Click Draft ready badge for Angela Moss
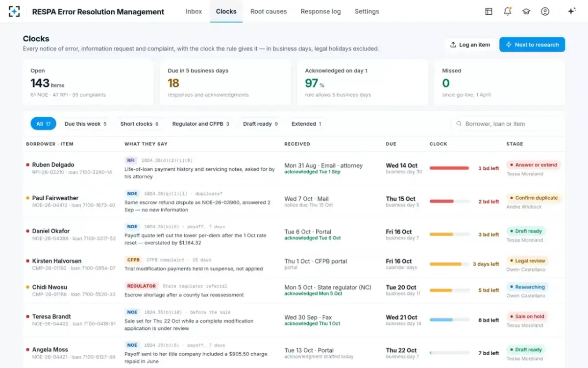This screenshot has height=368, width=588. [526, 350]
